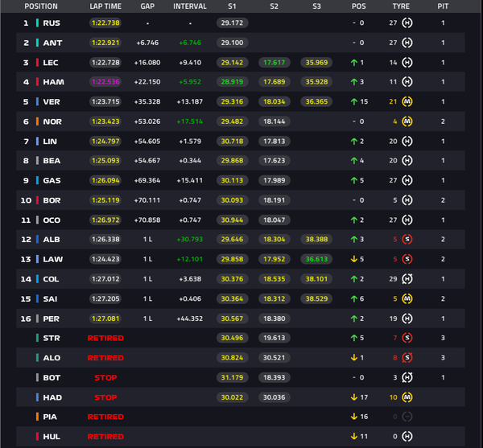Click S1 time 31.179 for BOT
483x448 pixels.
[x=232, y=377]
